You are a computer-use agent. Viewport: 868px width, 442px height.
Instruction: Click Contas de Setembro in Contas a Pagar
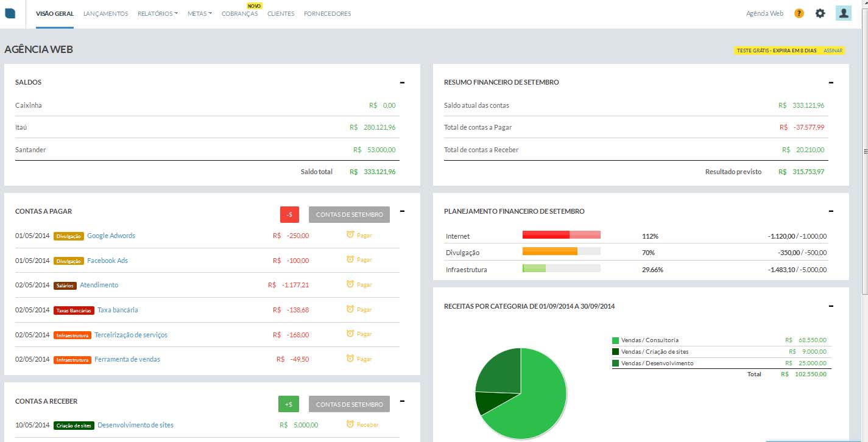point(349,214)
